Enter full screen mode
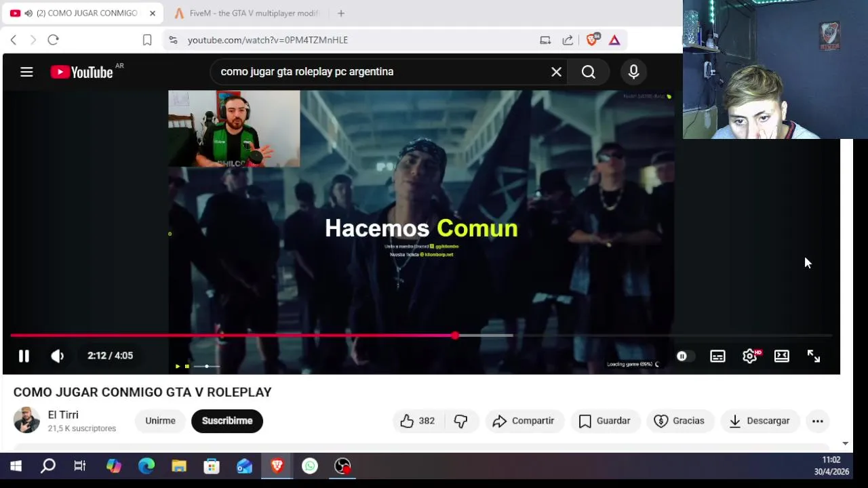The width and height of the screenshot is (868, 488). pos(814,356)
